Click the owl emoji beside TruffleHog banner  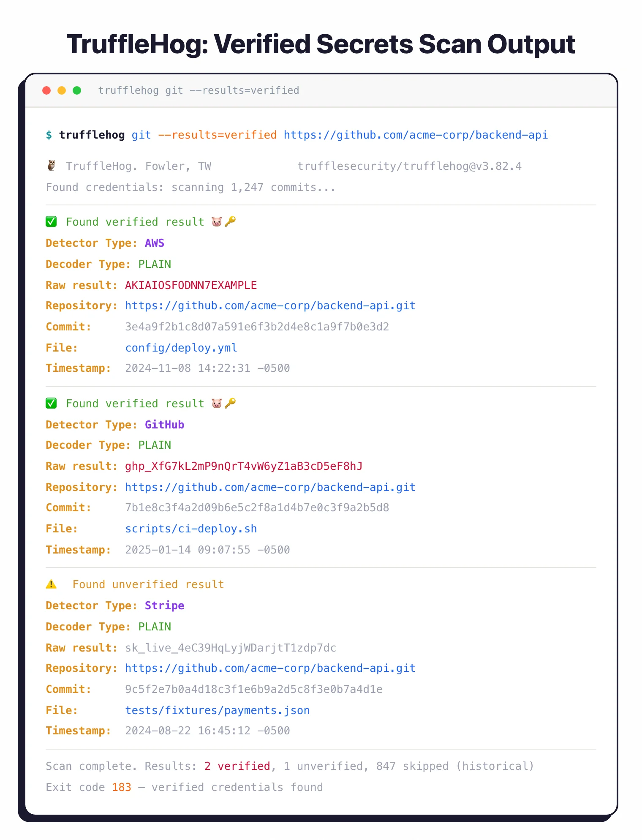click(51, 166)
